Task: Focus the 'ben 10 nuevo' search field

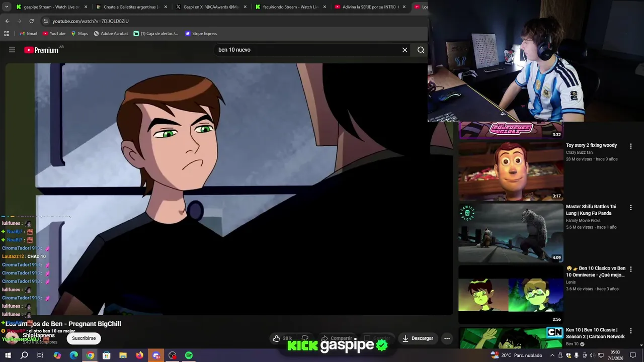Action: (x=307, y=50)
